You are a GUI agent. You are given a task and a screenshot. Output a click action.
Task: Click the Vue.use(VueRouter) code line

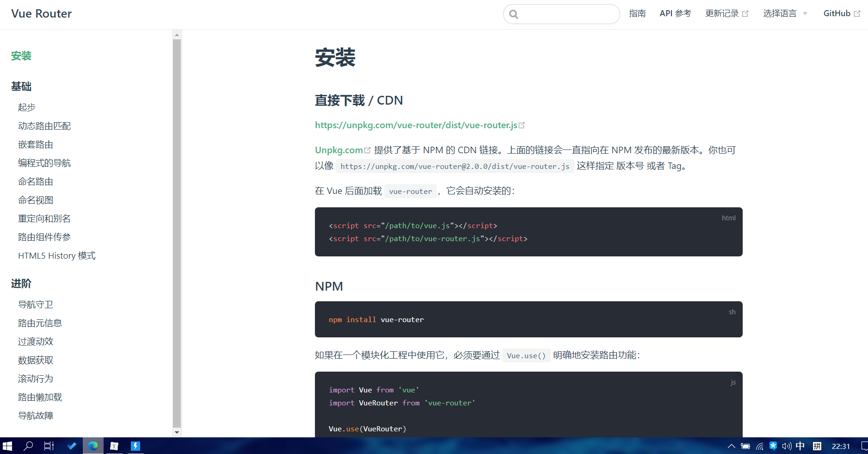point(367,429)
